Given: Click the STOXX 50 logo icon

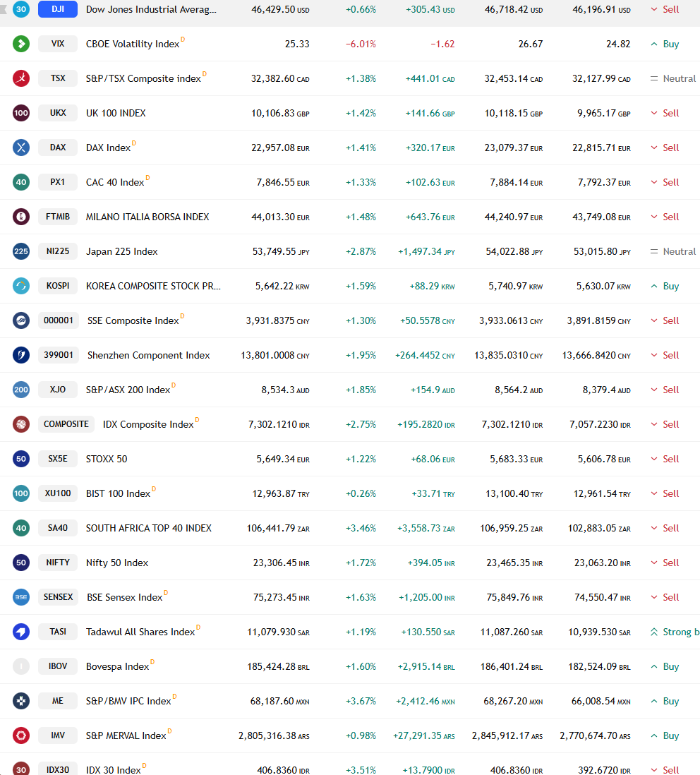Looking at the screenshot, I should coord(20,459).
